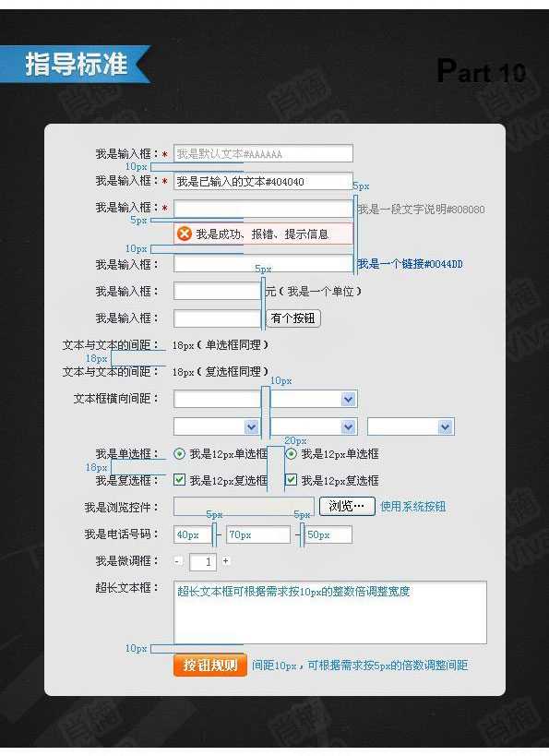Viewport: 549px width, 756px height.
Task: Decrease value with the minus stepper button
Action: (178, 560)
